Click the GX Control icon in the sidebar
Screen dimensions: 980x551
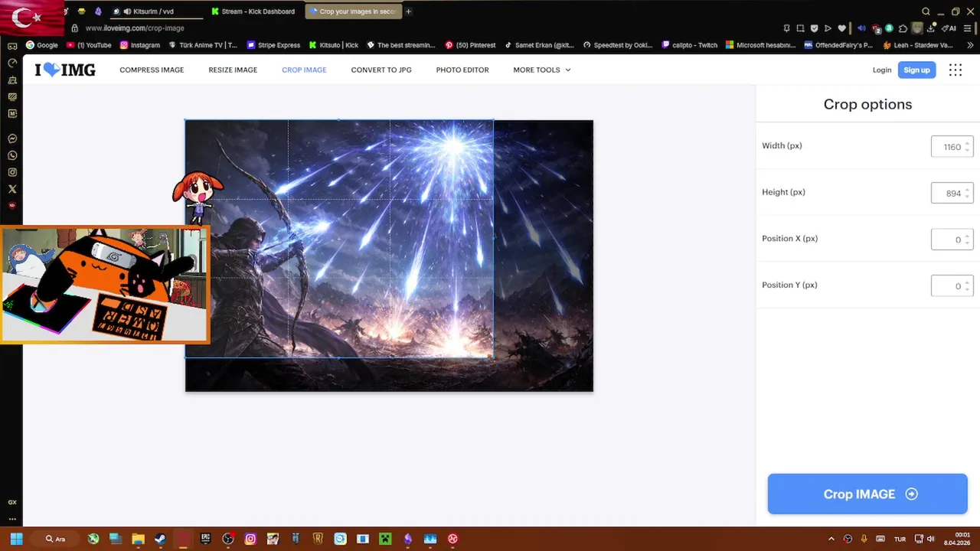(x=12, y=502)
